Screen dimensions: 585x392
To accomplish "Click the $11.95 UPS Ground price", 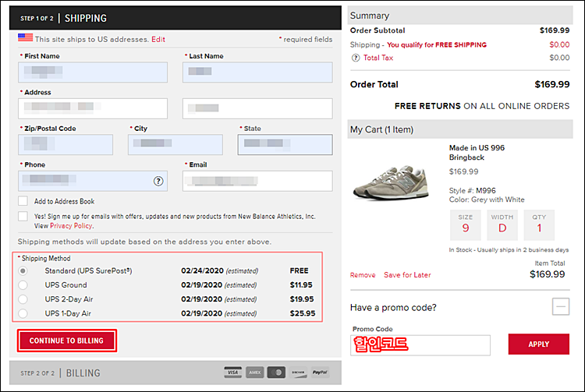I will point(301,285).
